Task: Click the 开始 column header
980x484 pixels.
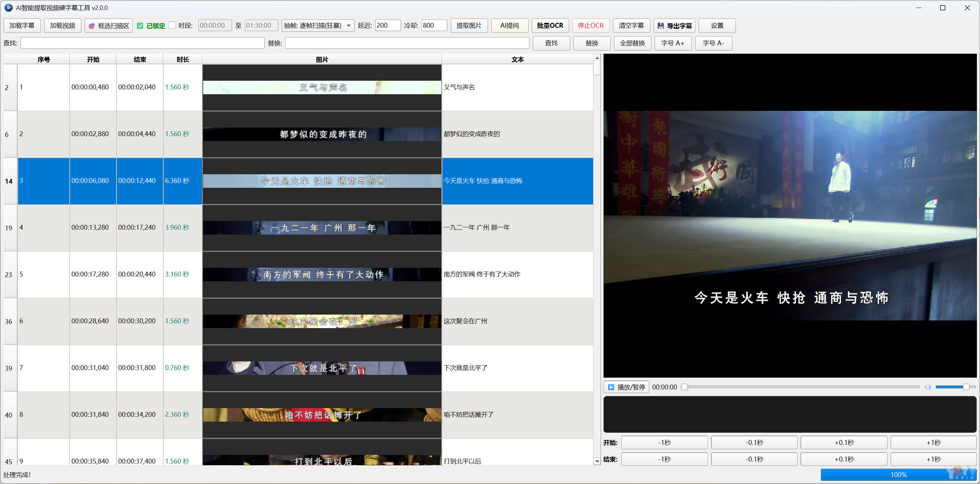Action: click(x=93, y=59)
